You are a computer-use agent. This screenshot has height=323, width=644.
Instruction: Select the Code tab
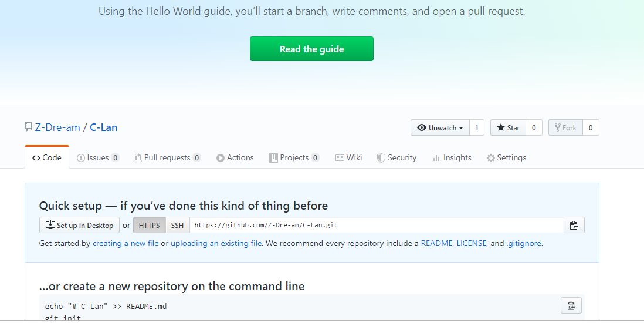click(47, 157)
